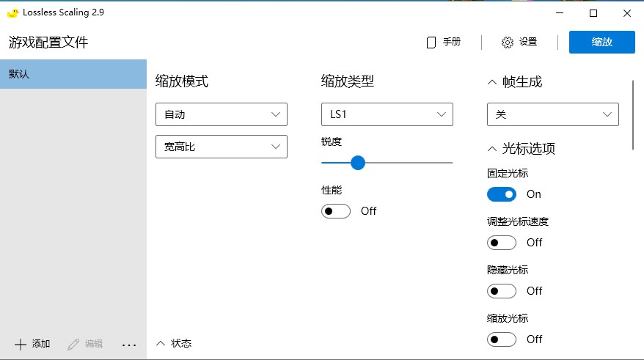Toggle the 固定光标 switch off
The image size is (644, 360).
pos(502,194)
